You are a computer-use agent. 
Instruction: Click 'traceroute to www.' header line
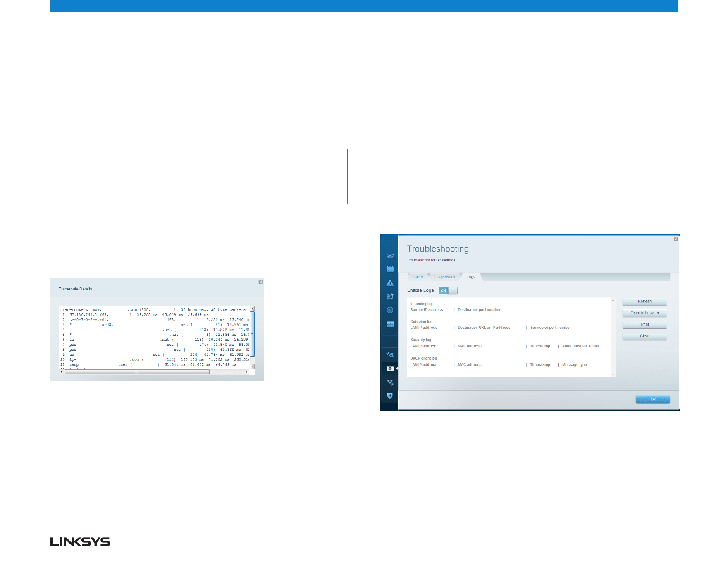tap(153, 310)
